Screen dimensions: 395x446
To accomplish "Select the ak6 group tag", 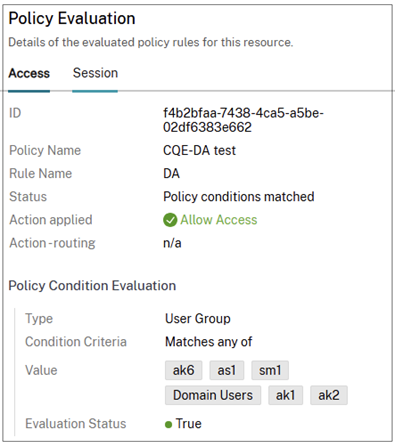I will (x=183, y=370).
